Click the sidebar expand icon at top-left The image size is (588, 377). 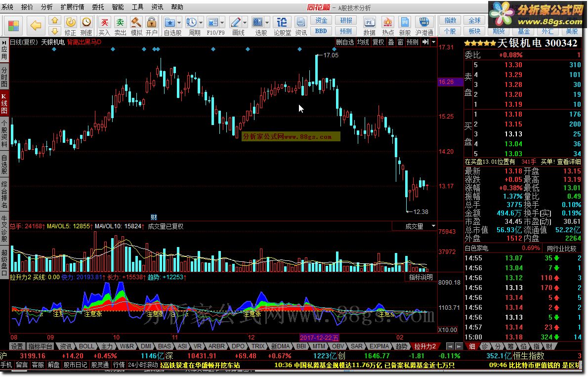pos(4,42)
